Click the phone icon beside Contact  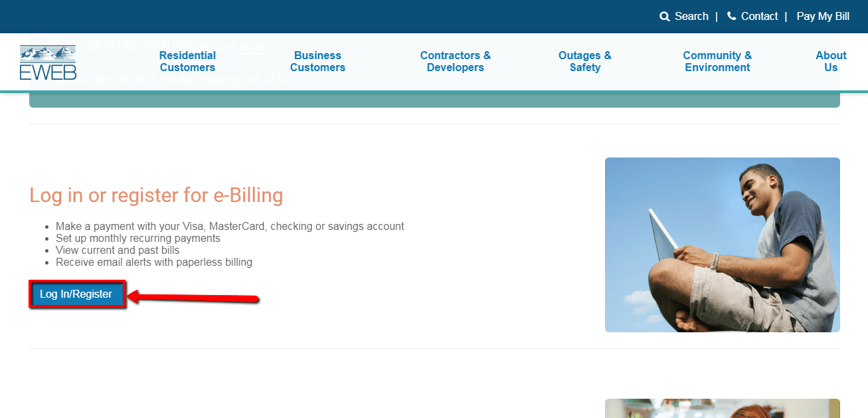pyautogui.click(x=732, y=16)
